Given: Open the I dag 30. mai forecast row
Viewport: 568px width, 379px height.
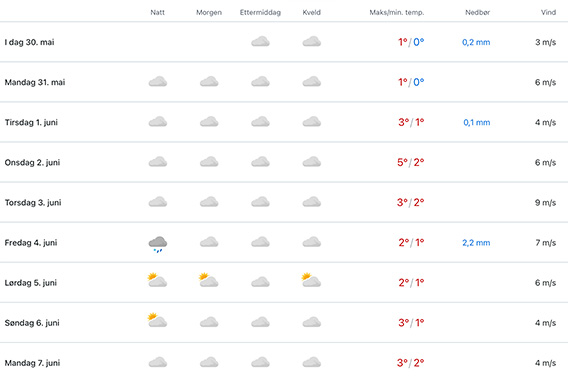Looking at the screenshot, I should point(284,42).
